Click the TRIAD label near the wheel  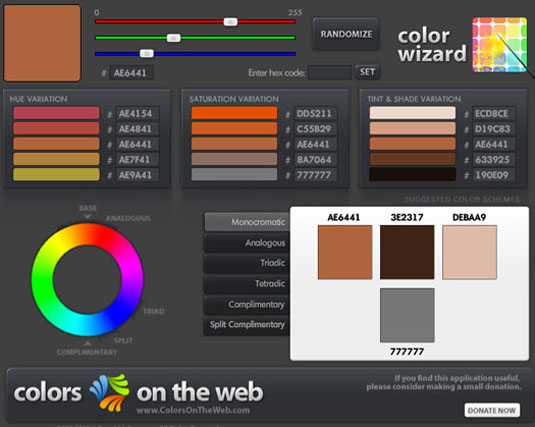pyautogui.click(x=154, y=311)
